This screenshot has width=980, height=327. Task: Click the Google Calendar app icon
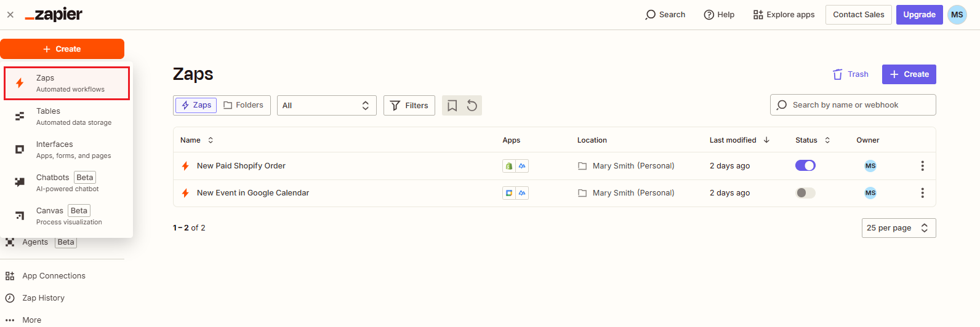(x=509, y=193)
